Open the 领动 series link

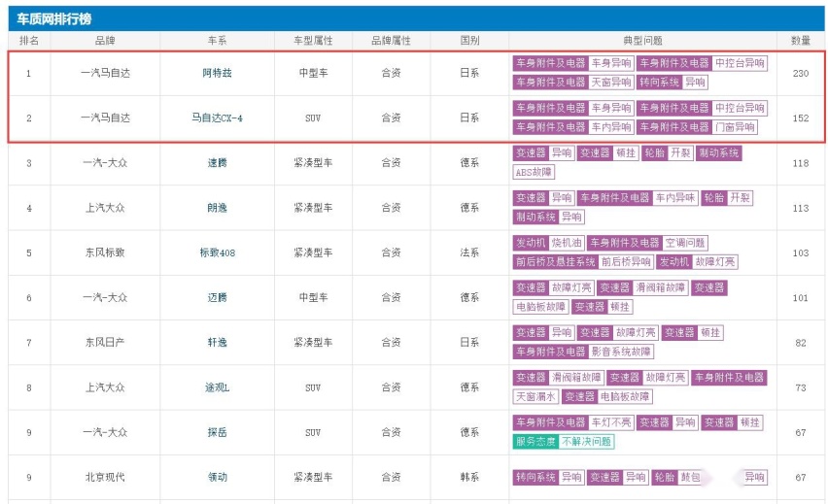[x=217, y=477]
